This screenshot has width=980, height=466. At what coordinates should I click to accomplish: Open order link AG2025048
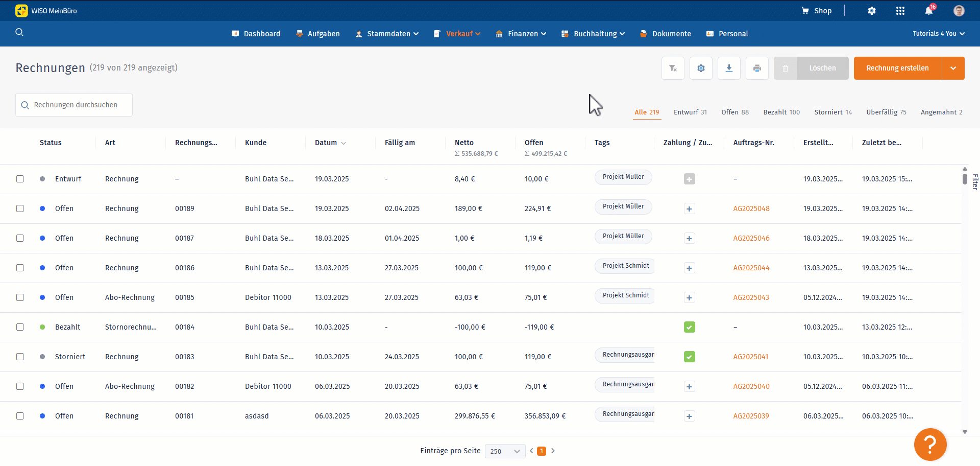(751, 208)
